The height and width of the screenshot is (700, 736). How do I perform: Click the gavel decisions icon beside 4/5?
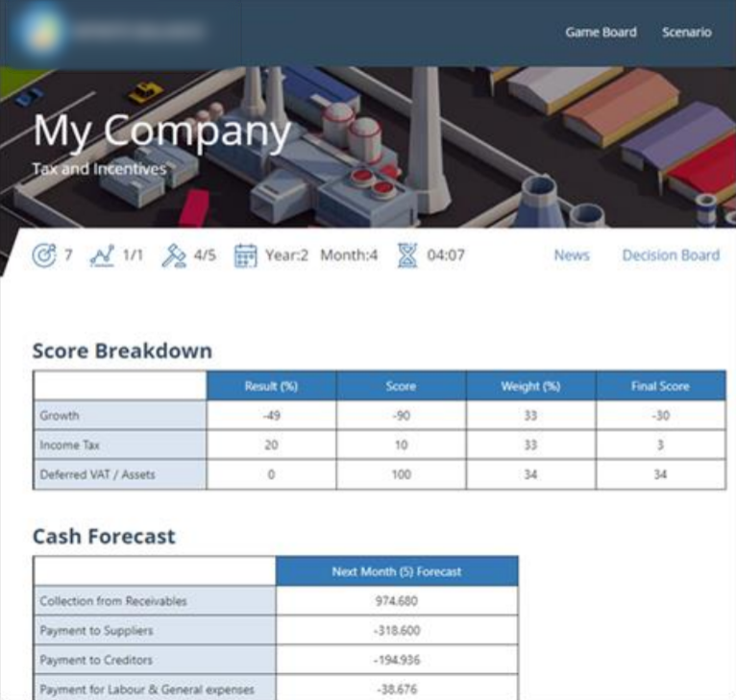174,255
